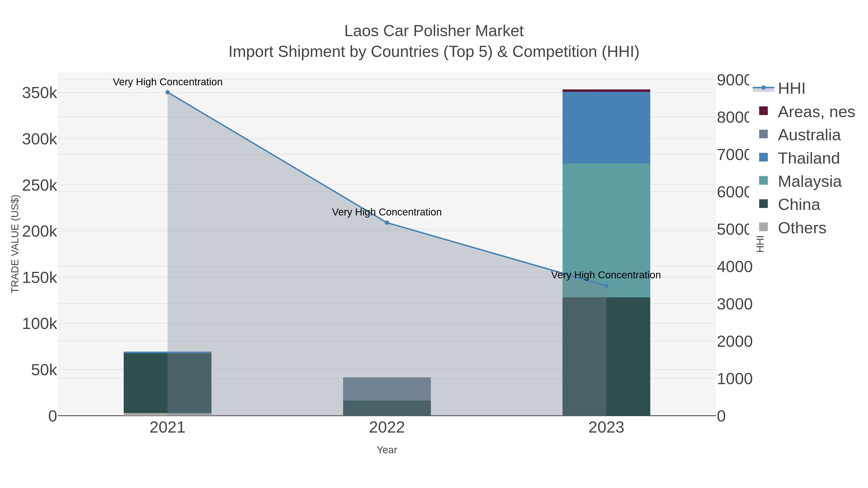Click the HHI data point for 2021
Viewport: 868px width, 488px height.
(168, 92)
